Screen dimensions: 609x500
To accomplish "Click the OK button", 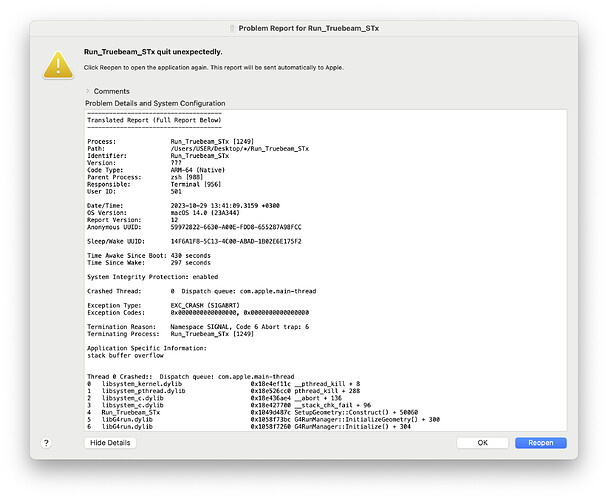I will pos(482,443).
